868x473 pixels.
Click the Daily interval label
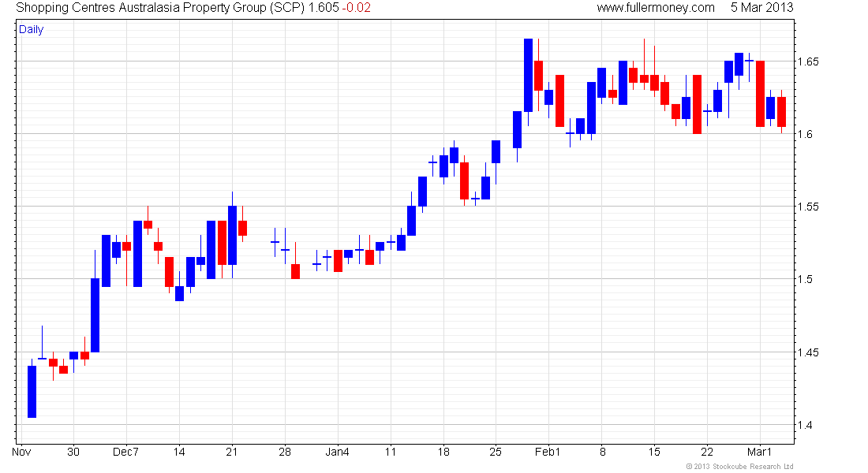[x=31, y=30]
